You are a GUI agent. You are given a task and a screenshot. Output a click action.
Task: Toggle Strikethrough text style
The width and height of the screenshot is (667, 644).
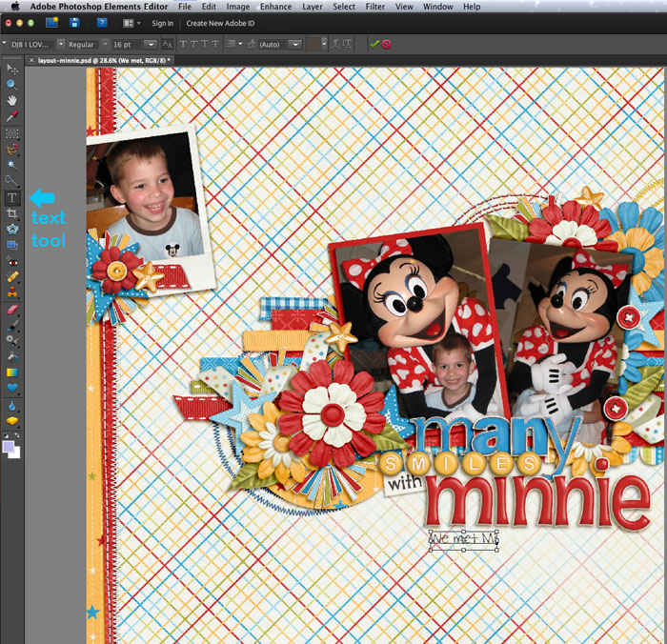(x=215, y=44)
